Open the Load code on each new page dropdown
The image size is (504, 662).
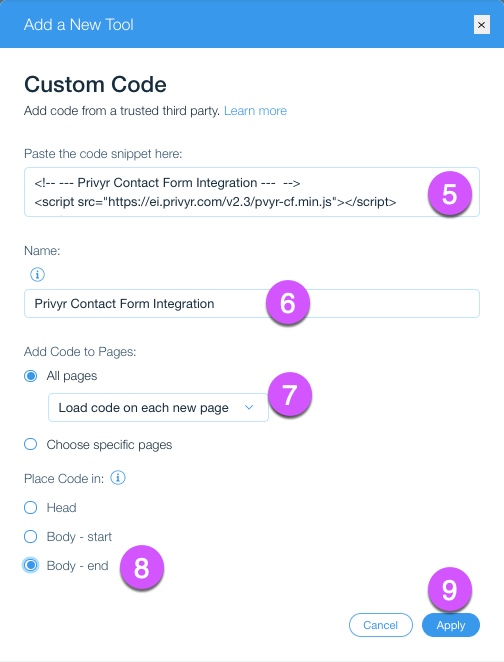pos(158,407)
